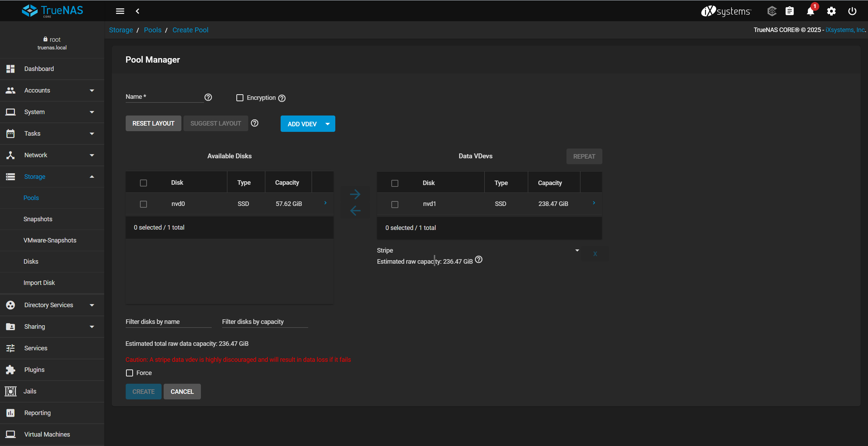This screenshot has width=868, height=446.
Task: Enable the Encryption checkbox
Action: point(240,98)
